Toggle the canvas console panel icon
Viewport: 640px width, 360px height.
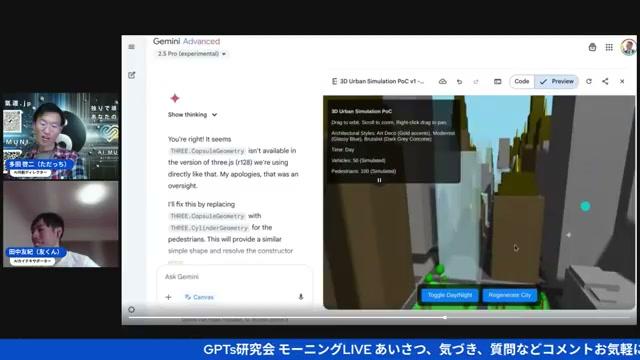click(498, 82)
